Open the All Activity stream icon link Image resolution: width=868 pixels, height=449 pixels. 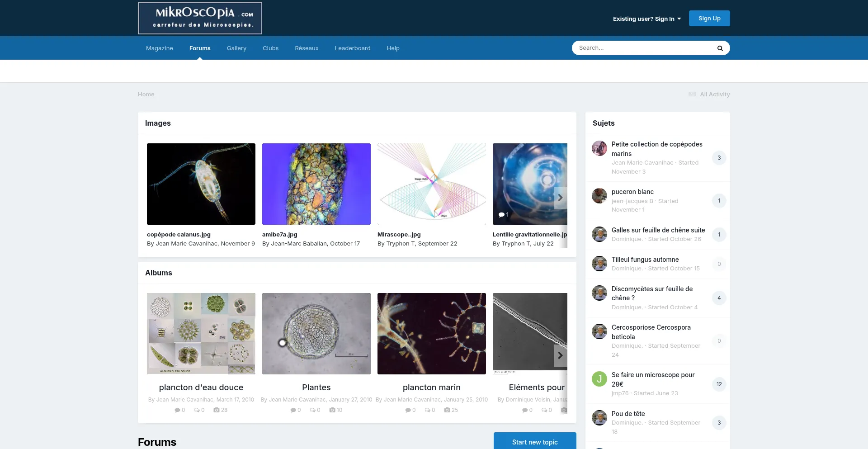tap(692, 95)
